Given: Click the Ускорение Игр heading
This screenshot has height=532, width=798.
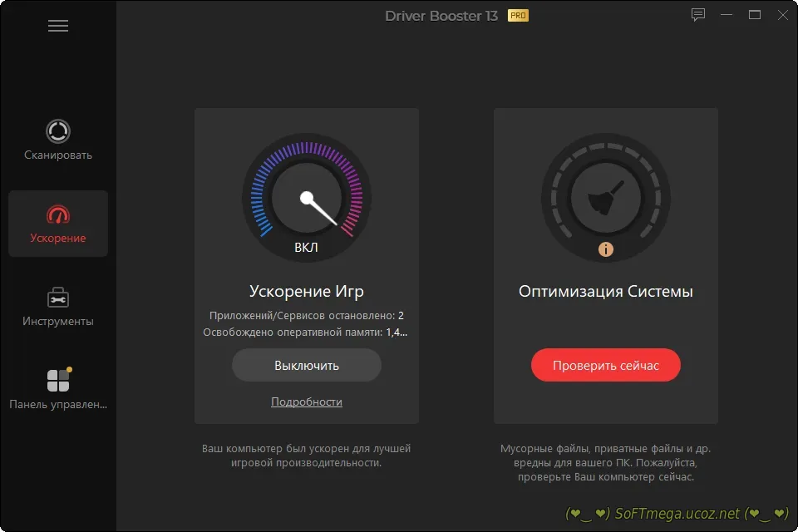Looking at the screenshot, I should [x=307, y=292].
